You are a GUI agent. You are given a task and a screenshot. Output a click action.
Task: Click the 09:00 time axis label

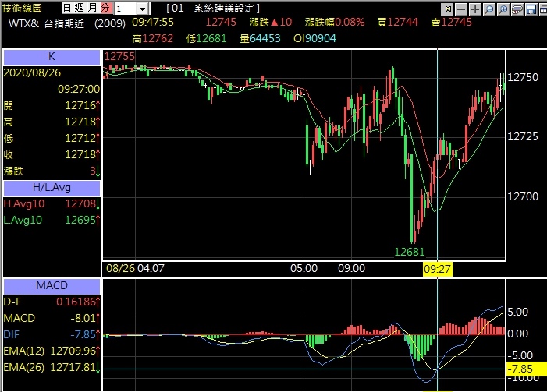351,269
